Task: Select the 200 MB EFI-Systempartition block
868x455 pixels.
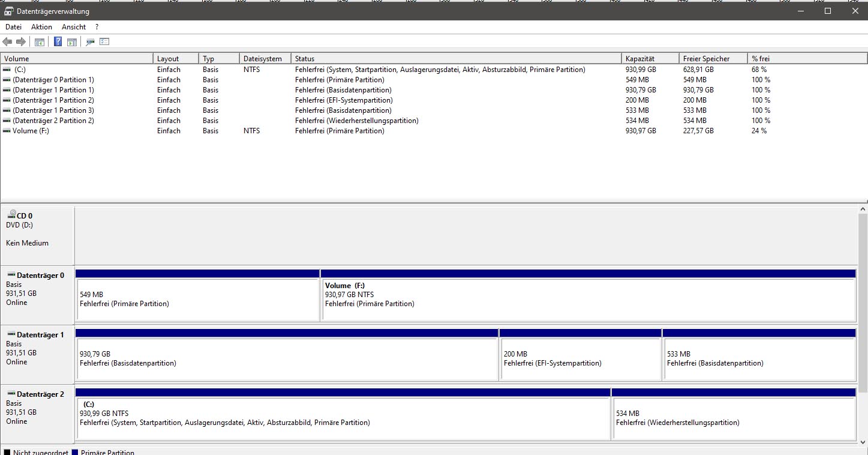Action: [580, 355]
